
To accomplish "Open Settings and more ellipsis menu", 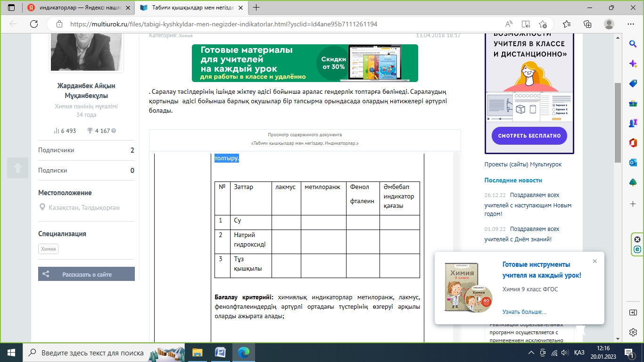I will coord(631,24).
